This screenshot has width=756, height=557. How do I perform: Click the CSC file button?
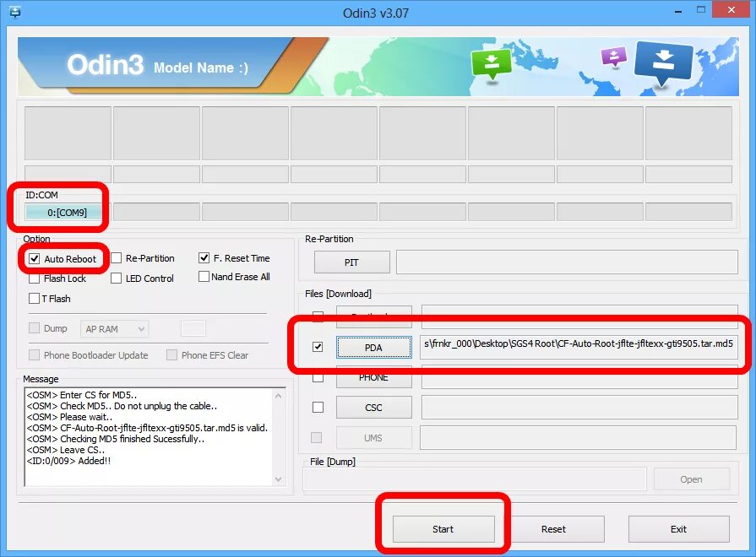tap(373, 408)
